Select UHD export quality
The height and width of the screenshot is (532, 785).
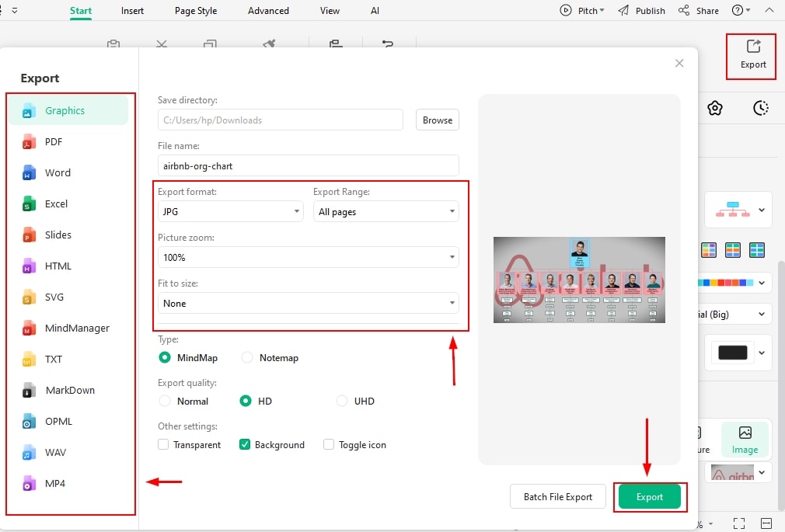tap(342, 401)
